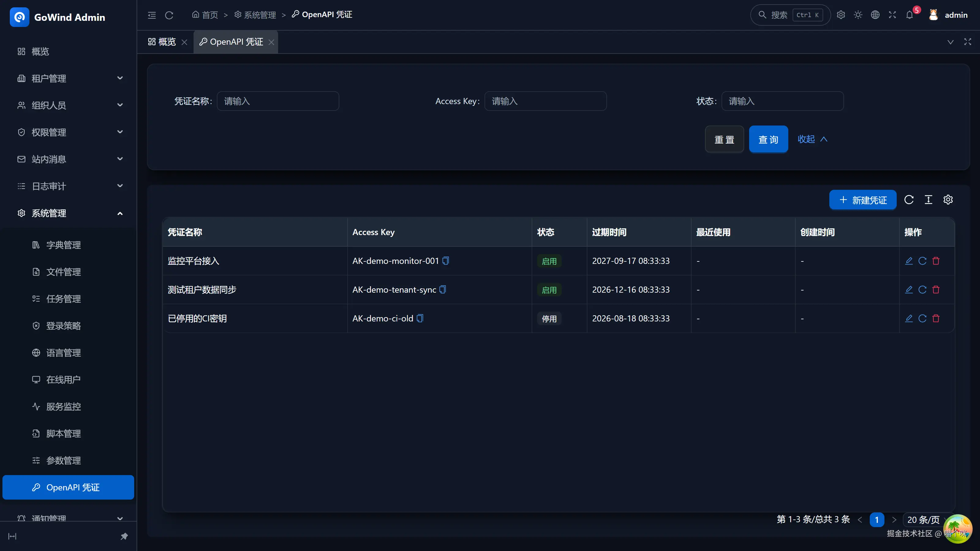This screenshot has width=980, height=551.
Task: Copy the AK-demo-ci-old access key
Action: [420, 318]
